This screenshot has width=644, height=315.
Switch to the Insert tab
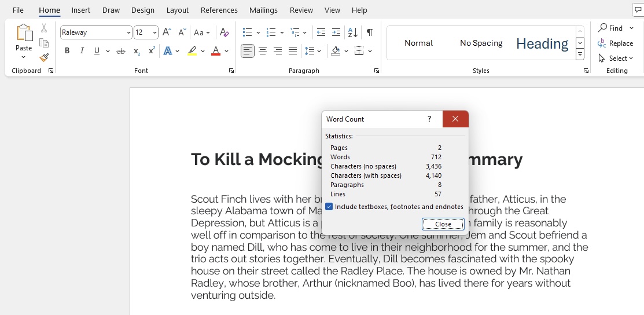81,10
